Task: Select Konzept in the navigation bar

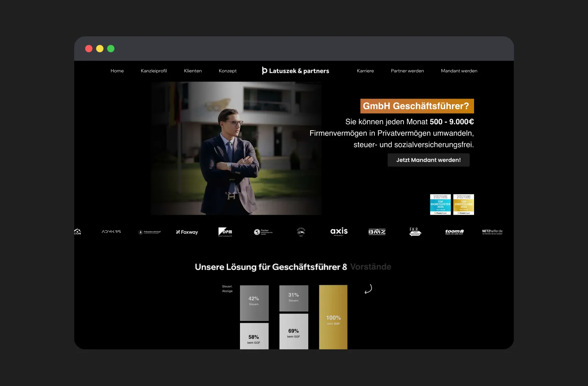Action: tap(227, 71)
